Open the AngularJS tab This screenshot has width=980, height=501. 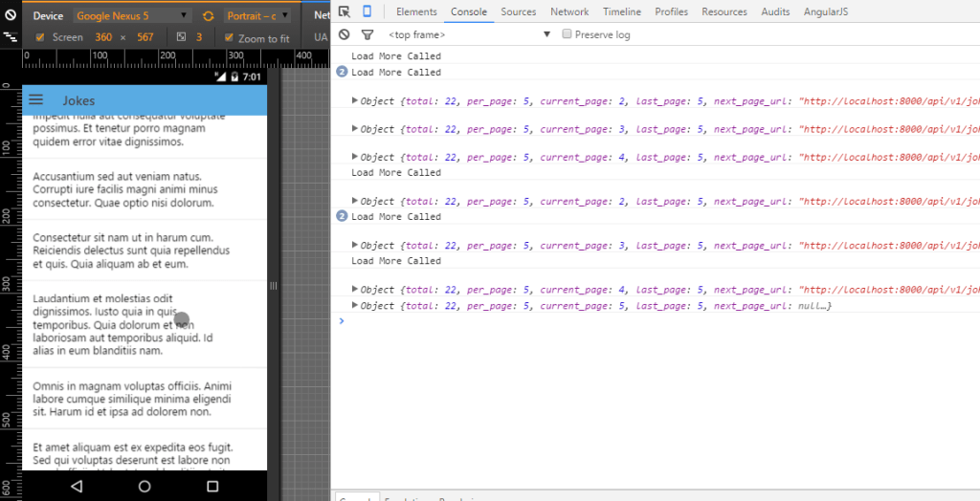[x=825, y=11]
